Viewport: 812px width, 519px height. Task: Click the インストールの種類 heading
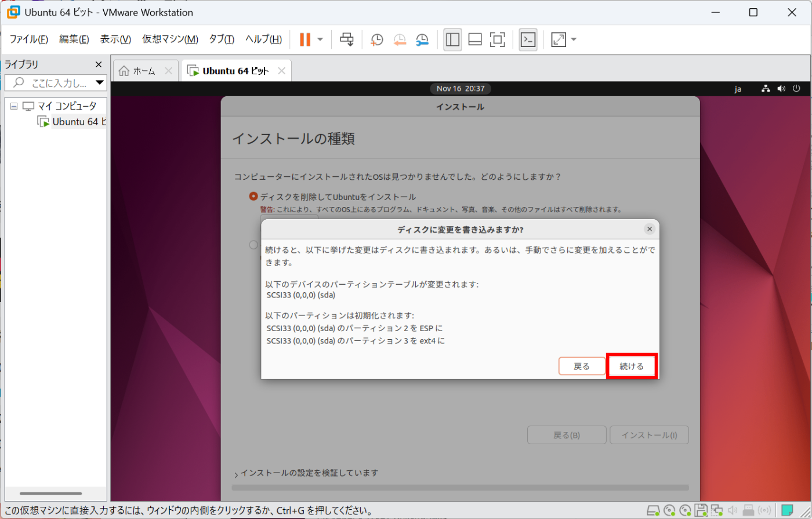293,139
